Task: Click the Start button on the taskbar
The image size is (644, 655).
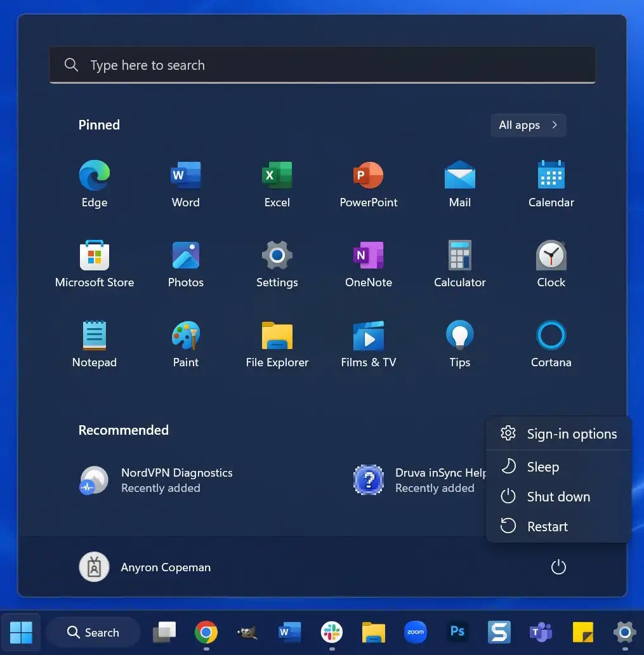Action: [x=21, y=632]
